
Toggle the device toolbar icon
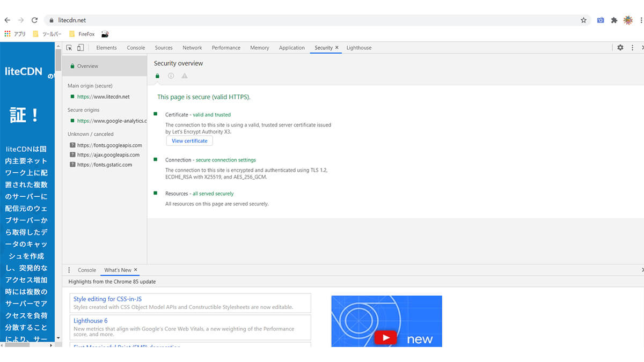pos(80,48)
